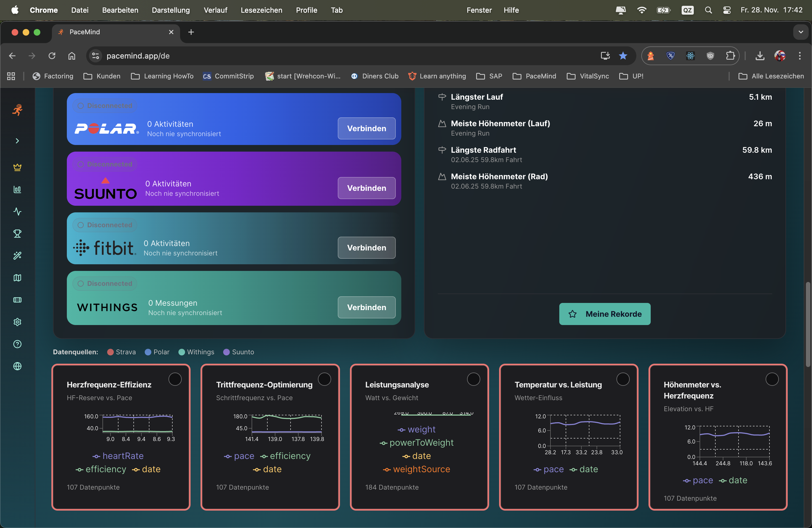
Task: Toggle the Höhenmeter vs. Herzfrequenz card circle
Action: (x=772, y=379)
